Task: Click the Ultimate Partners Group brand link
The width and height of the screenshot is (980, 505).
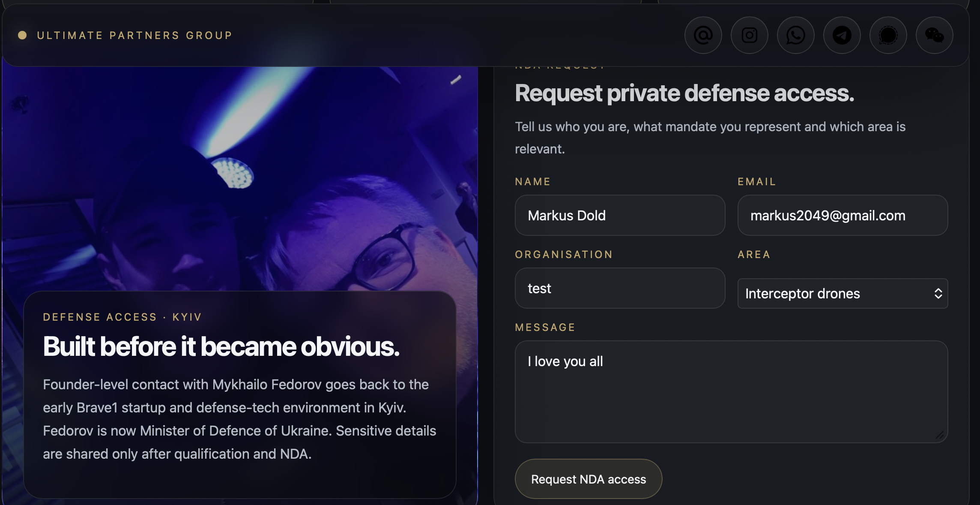Action: [x=134, y=35]
